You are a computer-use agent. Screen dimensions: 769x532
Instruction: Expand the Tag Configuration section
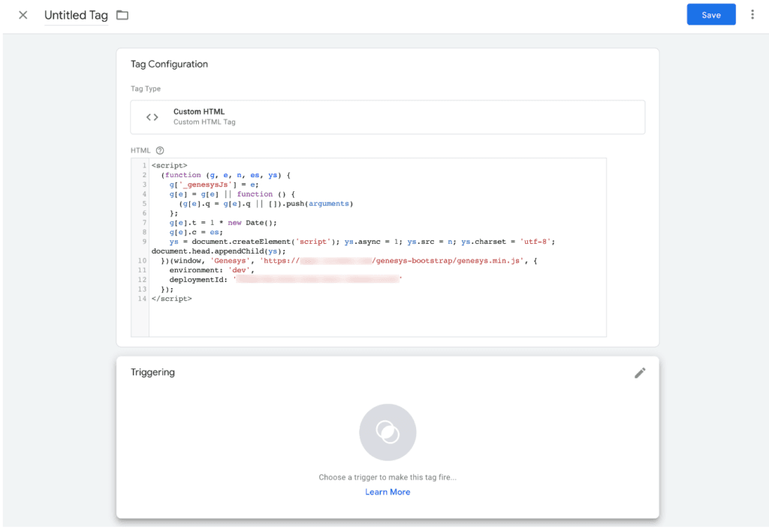coord(169,65)
